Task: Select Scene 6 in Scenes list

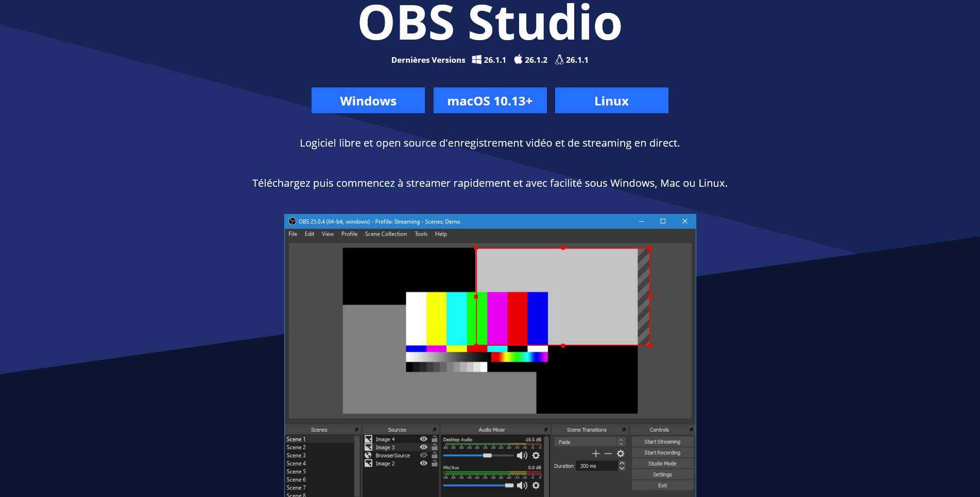Action: [319, 480]
